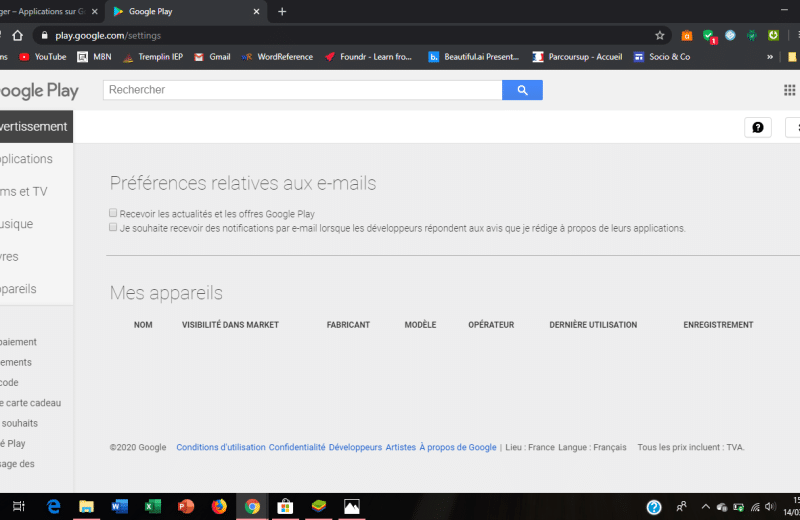The width and height of the screenshot is (800, 520).
Task: Open Conditions d'utilisation footer link
Action: 221,448
